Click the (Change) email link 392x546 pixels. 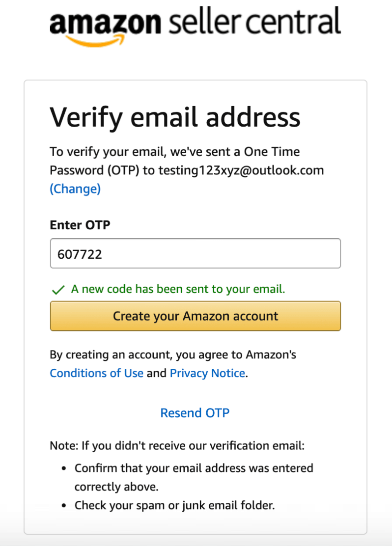[75, 189]
